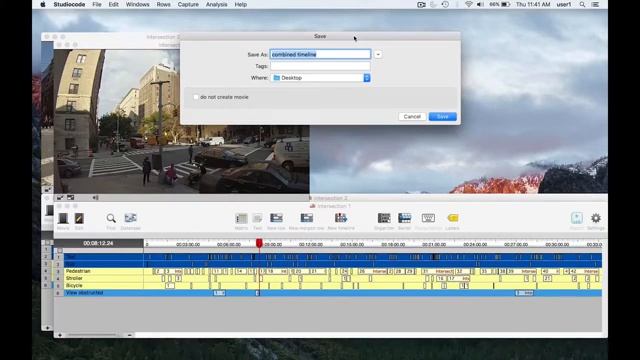Click the blue Save button

point(443,116)
